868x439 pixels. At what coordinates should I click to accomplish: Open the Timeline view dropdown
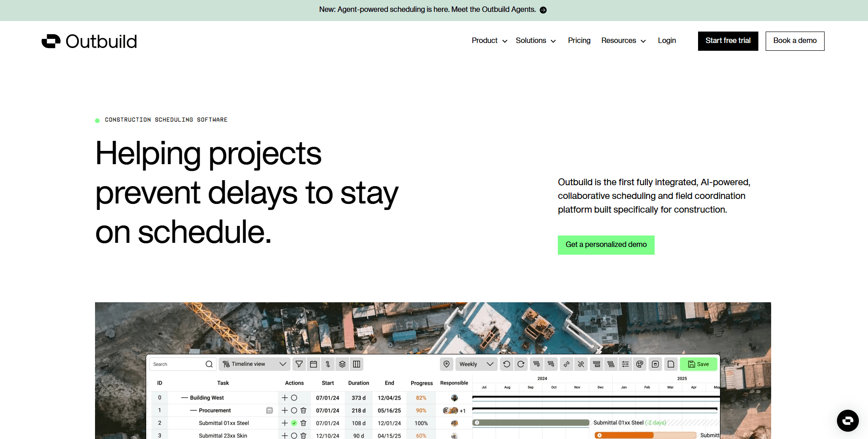pyautogui.click(x=254, y=364)
